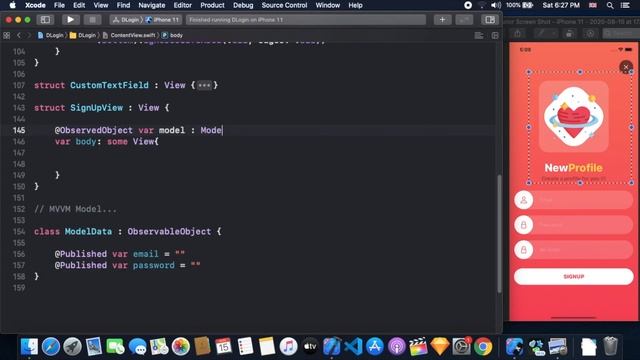Image resolution: width=640 pixels, height=360 pixels.
Task: Open Trash in the dock
Action: [x=610, y=347]
